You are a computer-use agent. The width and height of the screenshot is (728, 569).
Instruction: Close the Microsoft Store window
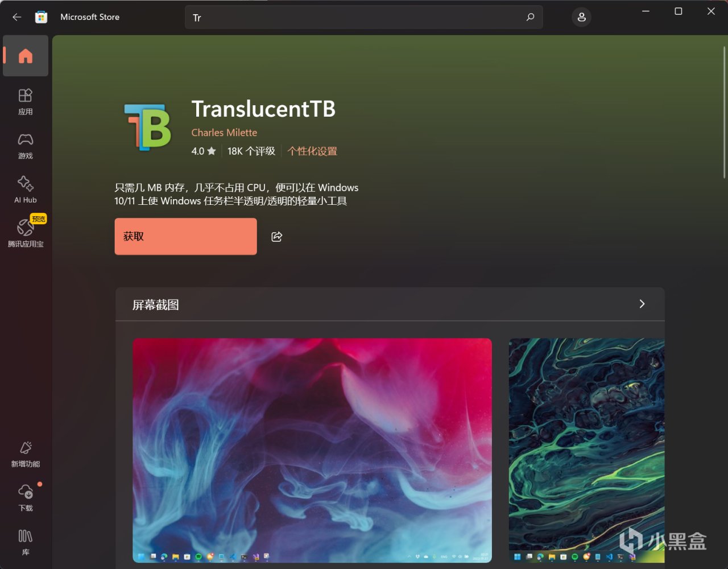click(x=711, y=11)
